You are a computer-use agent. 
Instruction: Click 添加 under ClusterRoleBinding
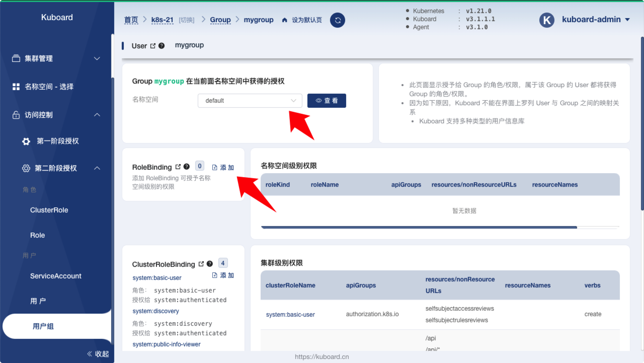[223, 275]
